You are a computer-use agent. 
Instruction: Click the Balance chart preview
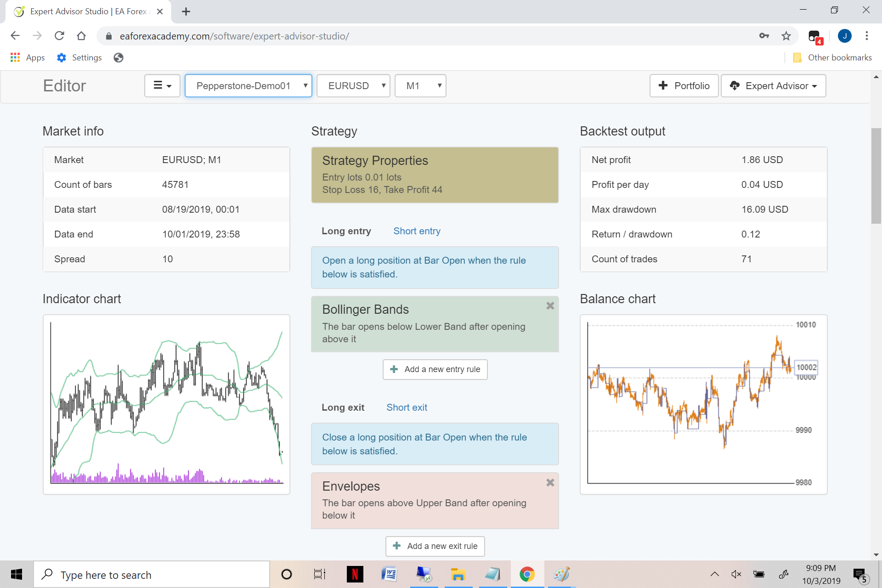704,404
